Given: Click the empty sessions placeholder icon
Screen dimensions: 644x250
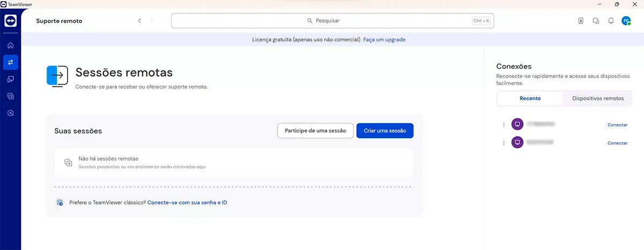Looking at the screenshot, I should point(68,162).
